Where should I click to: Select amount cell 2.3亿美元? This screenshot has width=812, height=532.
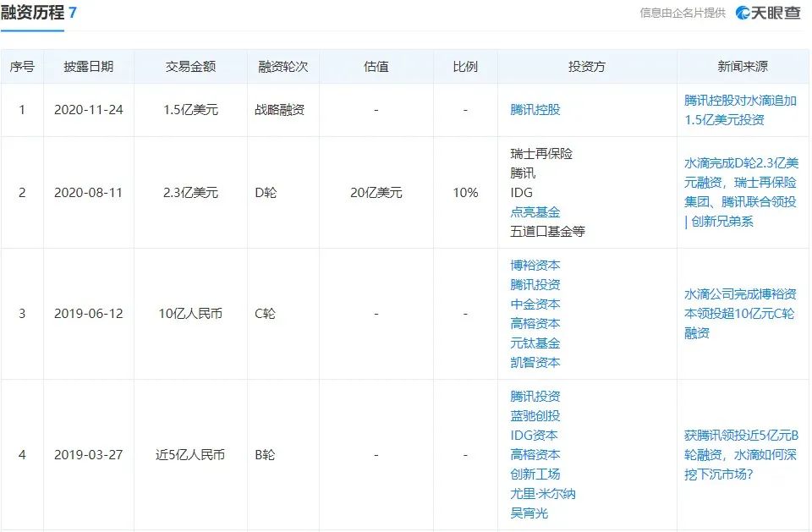click(x=190, y=193)
